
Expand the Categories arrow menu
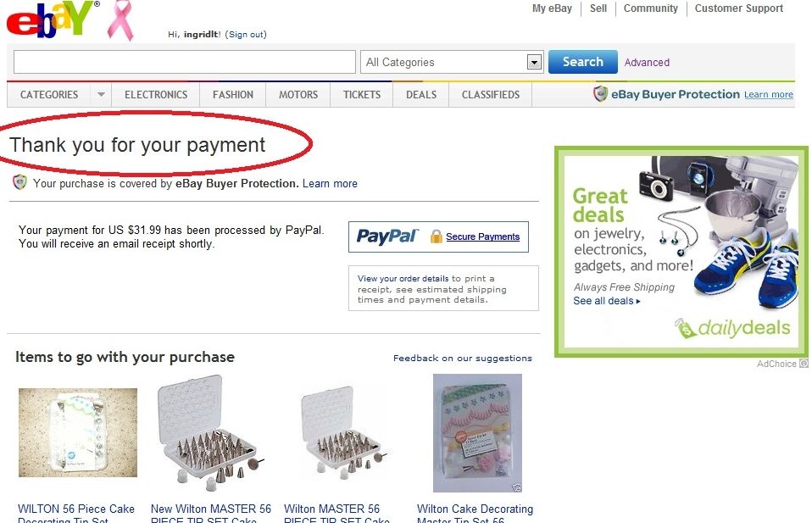click(101, 95)
